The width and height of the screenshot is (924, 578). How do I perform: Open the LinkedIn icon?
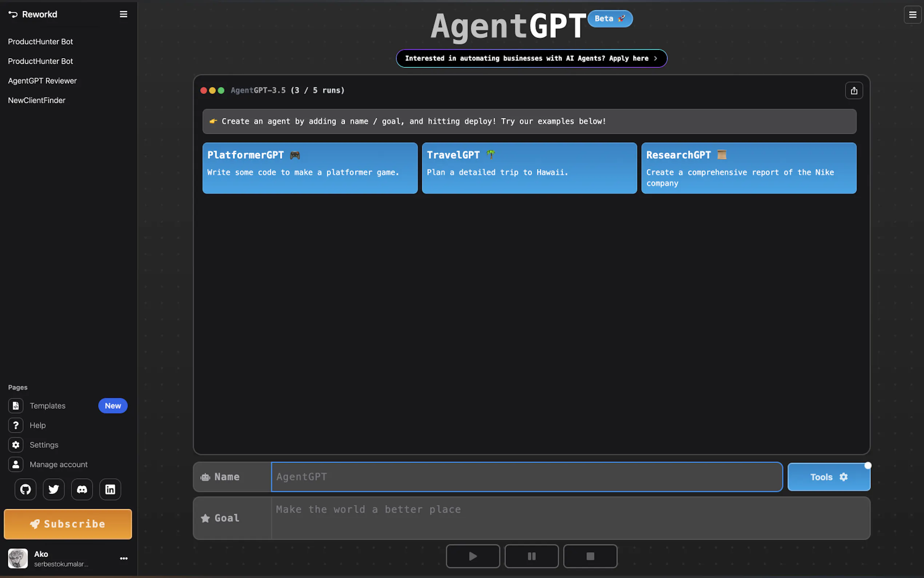point(110,489)
